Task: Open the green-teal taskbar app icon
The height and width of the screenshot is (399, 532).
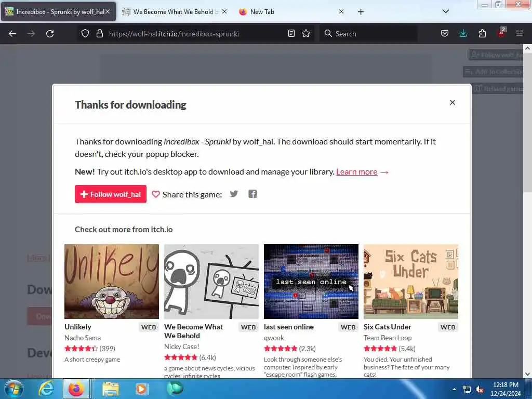Action: (x=175, y=389)
